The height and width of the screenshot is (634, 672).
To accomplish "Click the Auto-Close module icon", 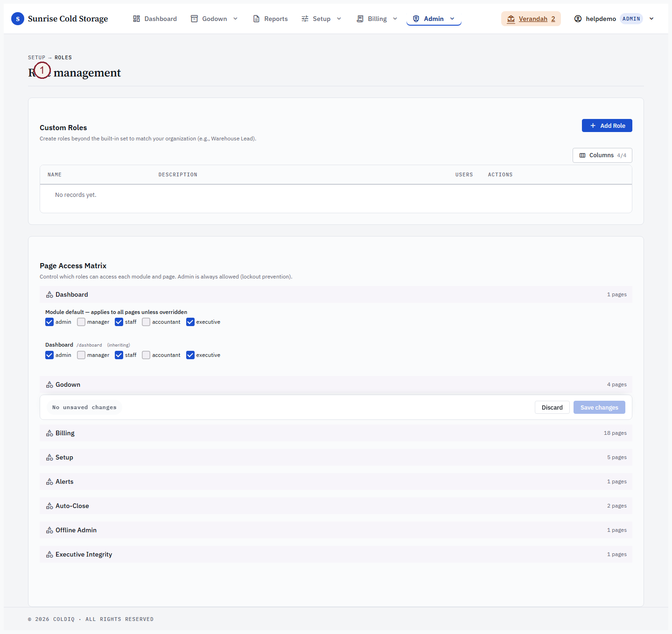I will [x=49, y=506].
